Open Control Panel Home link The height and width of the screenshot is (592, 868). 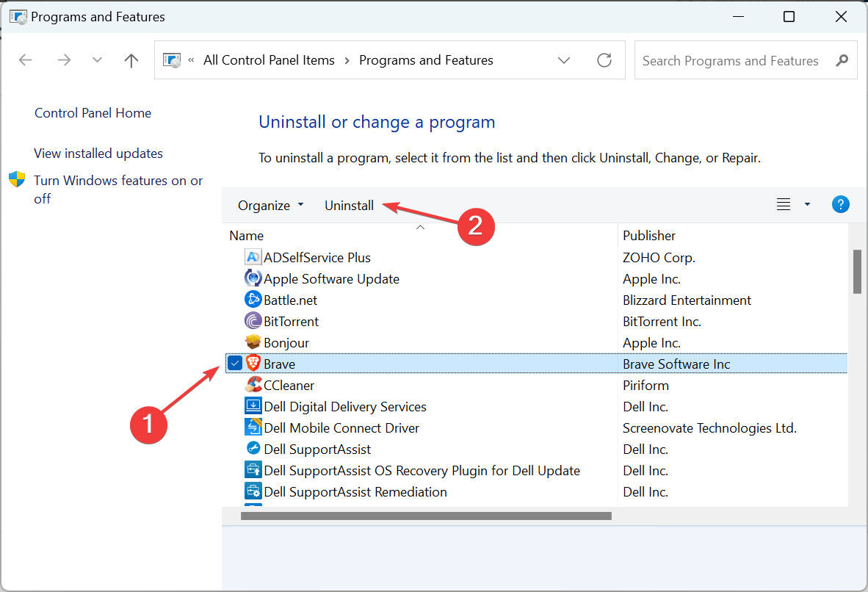tap(93, 113)
